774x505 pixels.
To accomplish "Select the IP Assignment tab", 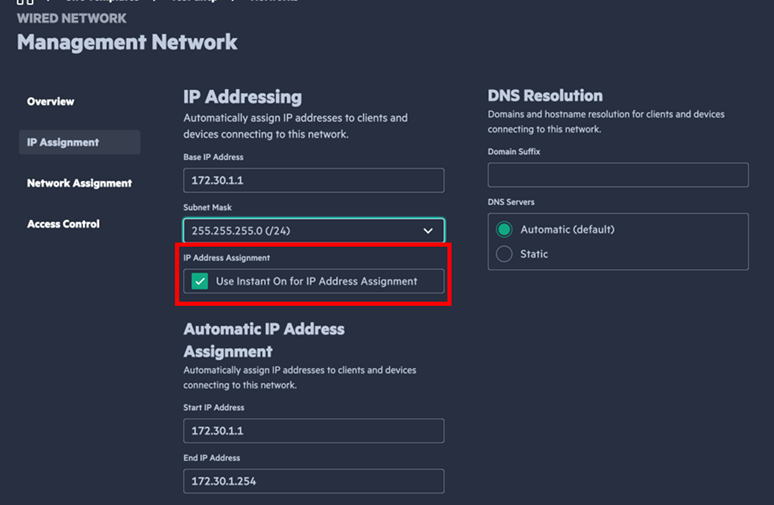I will pyautogui.click(x=63, y=143).
